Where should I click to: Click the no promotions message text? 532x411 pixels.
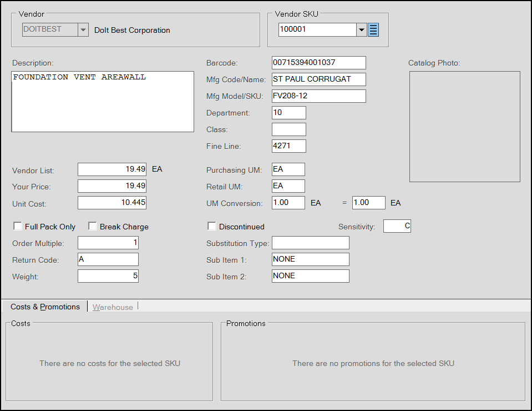pos(373,363)
